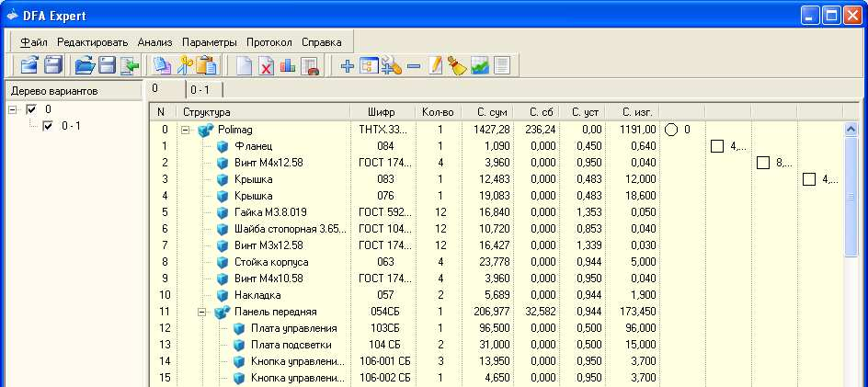Switch to the 0 - 1 variant tab
The image size is (868, 387).
click(x=204, y=90)
